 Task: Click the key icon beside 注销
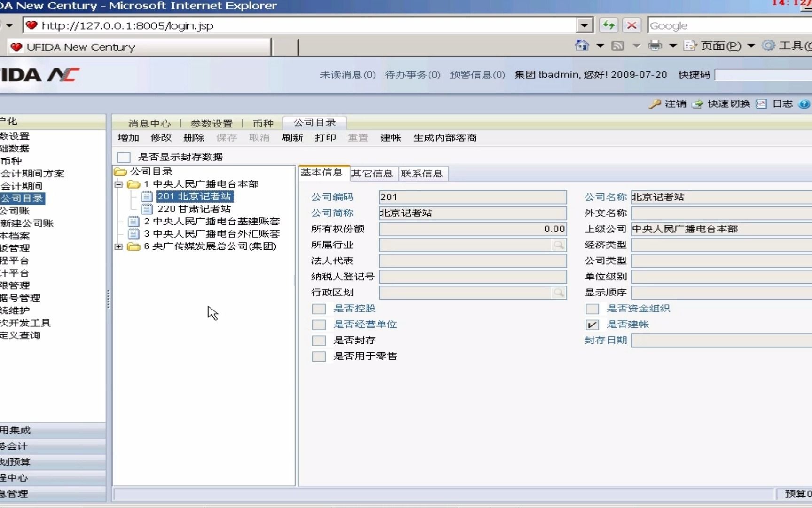655,104
